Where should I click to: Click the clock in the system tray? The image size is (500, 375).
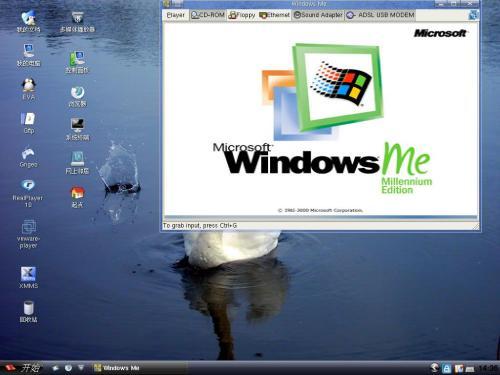tap(487, 368)
